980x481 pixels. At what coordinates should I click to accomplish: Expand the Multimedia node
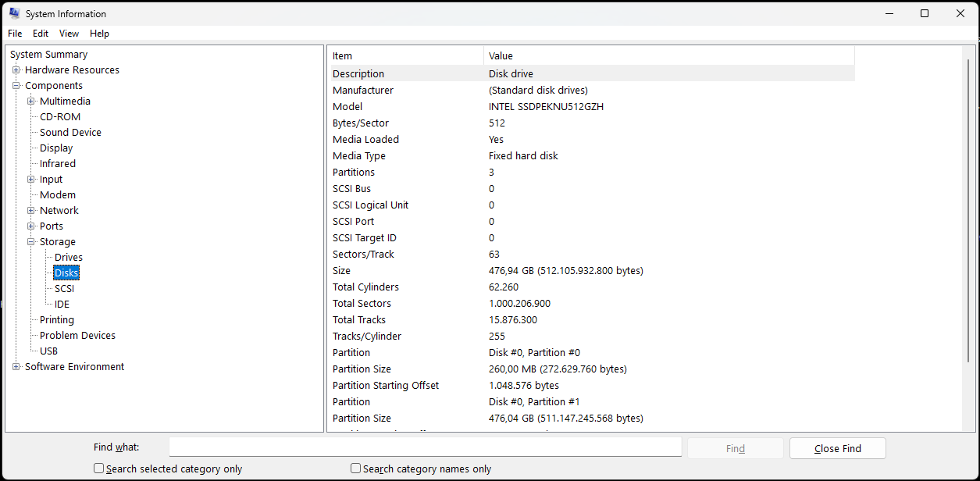[x=31, y=101]
